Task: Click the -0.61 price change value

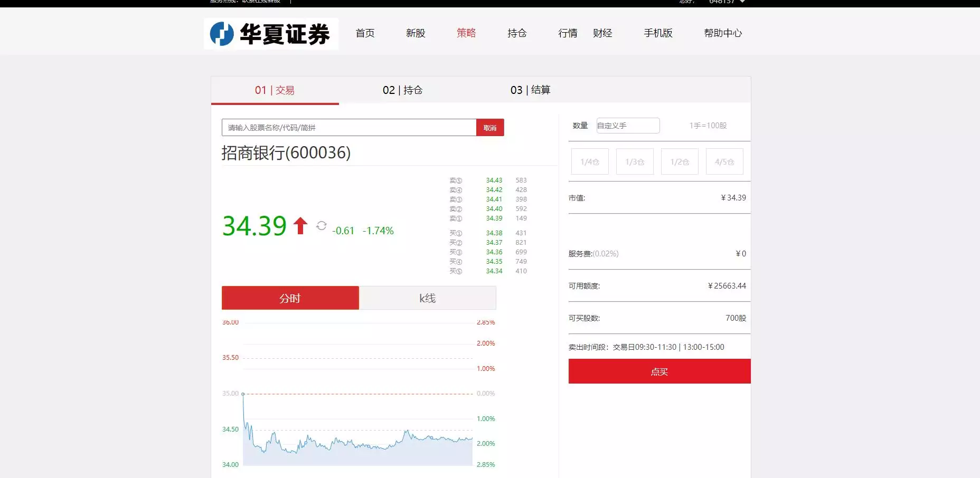Action: [343, 231]
